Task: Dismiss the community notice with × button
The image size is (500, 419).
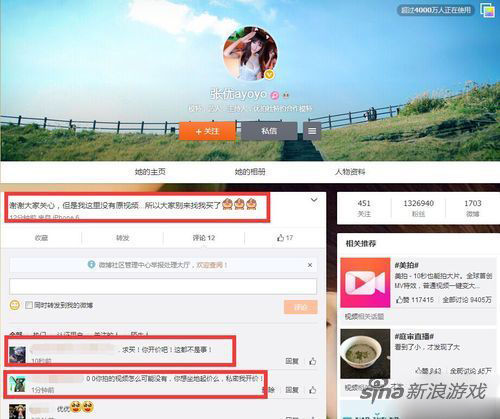Action: (x=310, y=265)
